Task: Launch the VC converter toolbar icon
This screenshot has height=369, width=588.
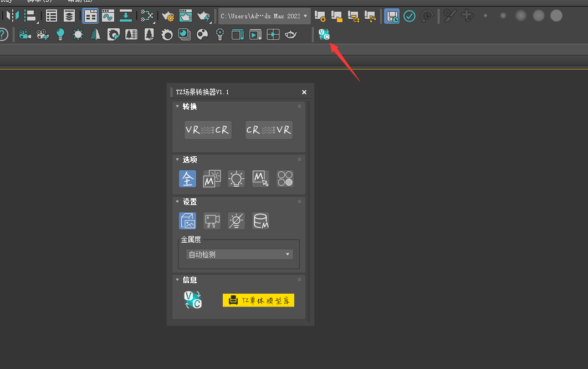Action: tap(324, 34)
